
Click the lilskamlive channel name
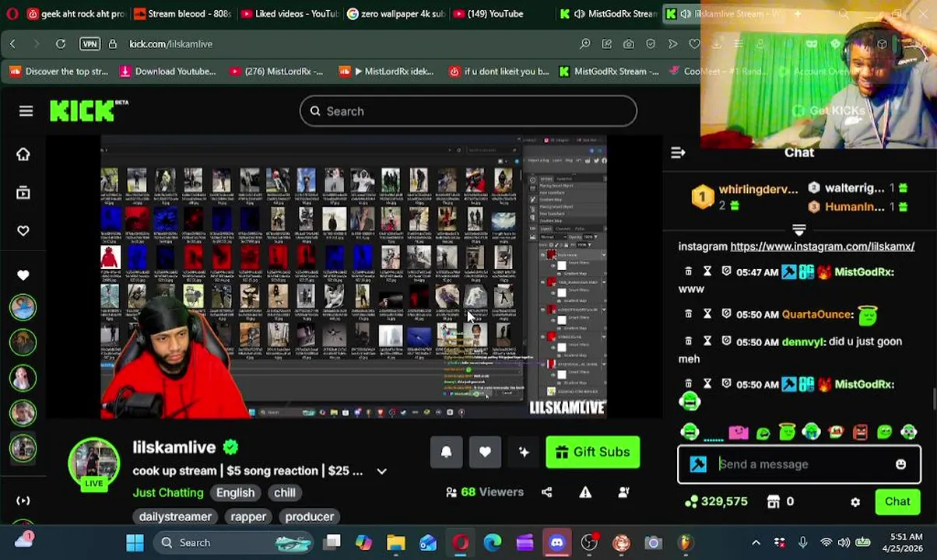pos(174,447)
